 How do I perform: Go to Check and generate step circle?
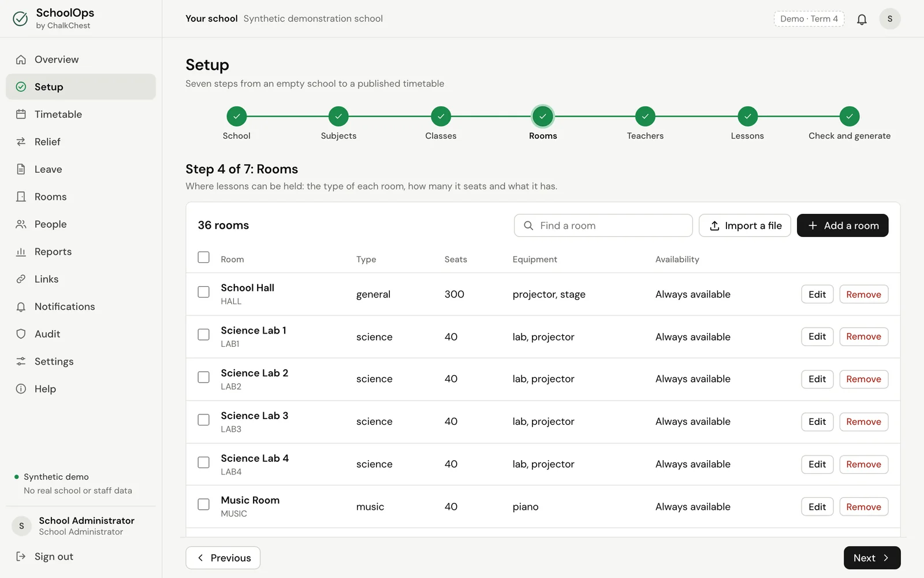(x=850, y=116)
